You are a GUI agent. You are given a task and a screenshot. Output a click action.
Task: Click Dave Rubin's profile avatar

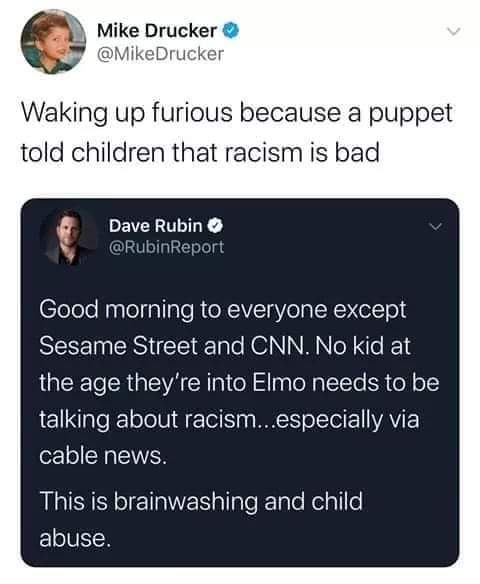pos(69,237)
